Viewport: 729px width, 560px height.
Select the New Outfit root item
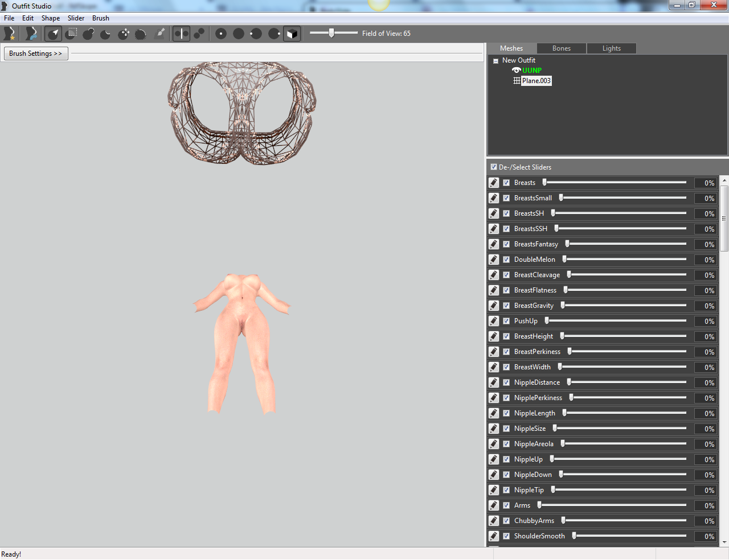click(x=518, y=60)
